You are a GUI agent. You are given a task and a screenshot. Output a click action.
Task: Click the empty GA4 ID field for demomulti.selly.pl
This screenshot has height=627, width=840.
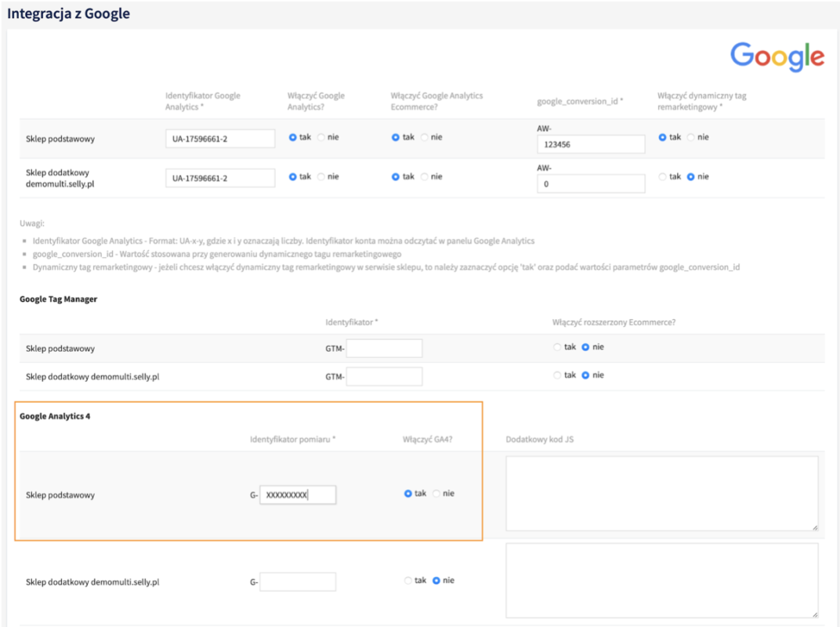point(298,582)
